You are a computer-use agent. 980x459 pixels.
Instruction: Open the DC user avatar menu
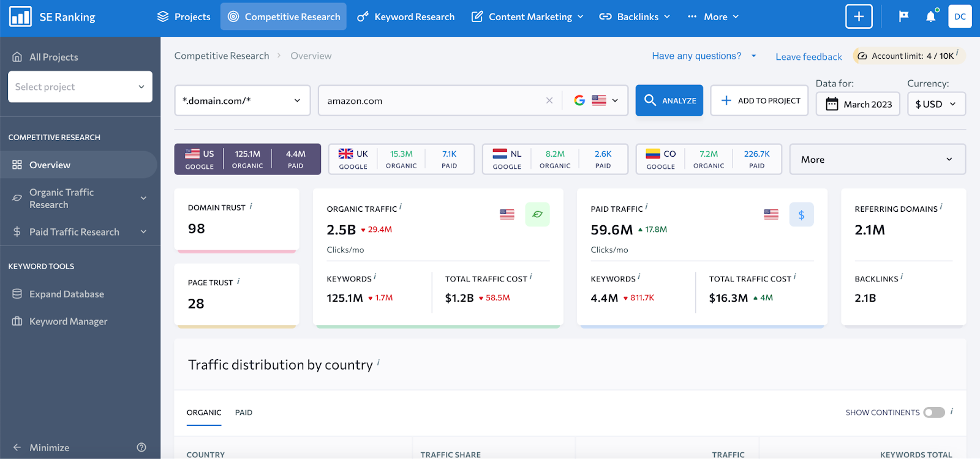(960, 17)
